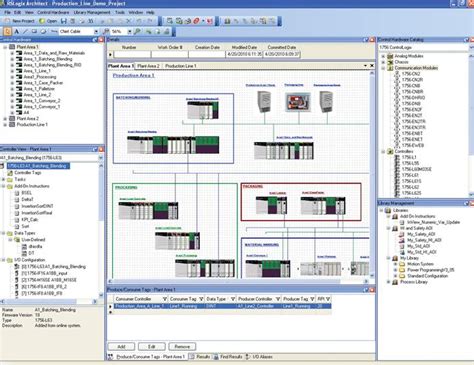
Task: Click the Remove button
Action: [x=182, y=347]
